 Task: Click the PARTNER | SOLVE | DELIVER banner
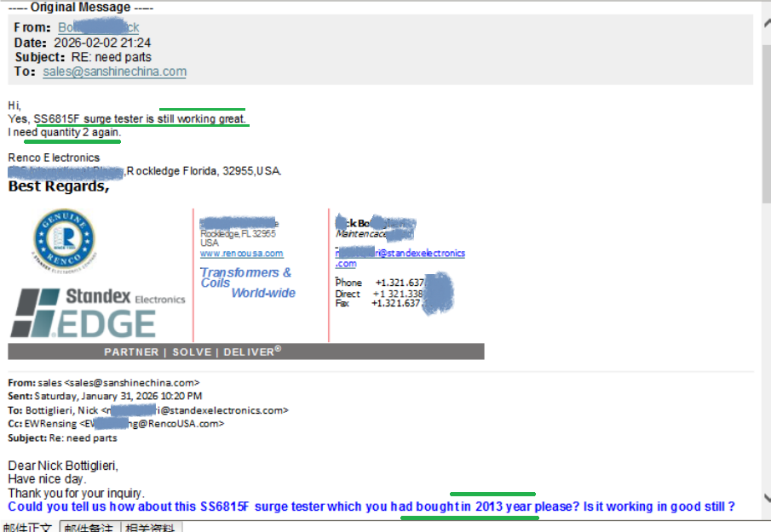(246, 352)
